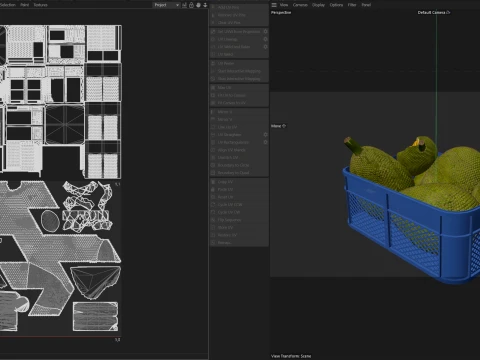480x360 pixels.
Task: Run the UV Weld command
Action: 239,54
